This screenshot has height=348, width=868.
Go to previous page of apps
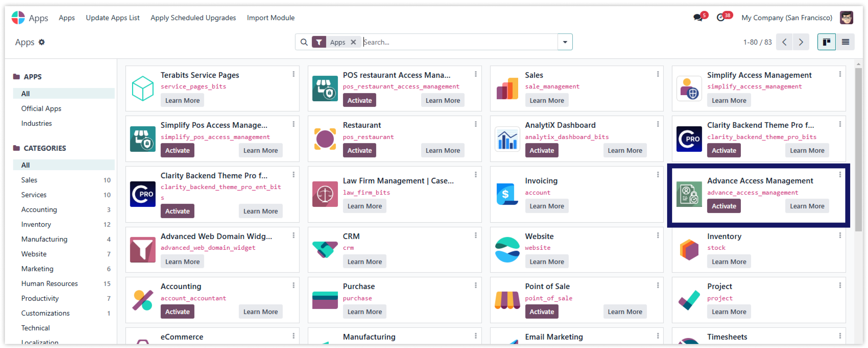tap(784, 42)
